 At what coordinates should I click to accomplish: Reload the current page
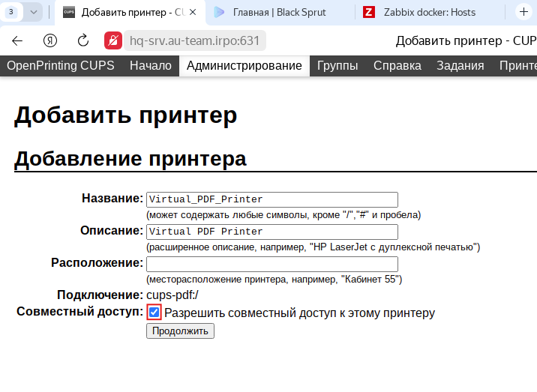[83, 40]
